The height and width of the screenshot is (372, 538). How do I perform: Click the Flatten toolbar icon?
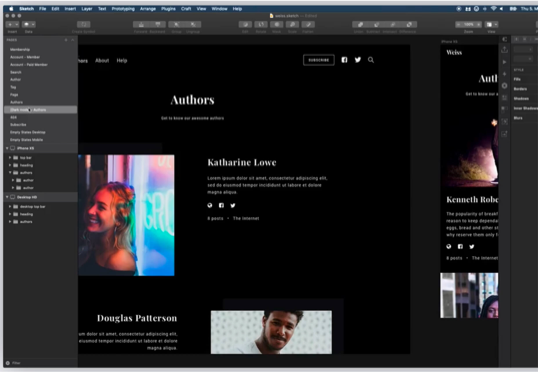(x=308, y=24)
